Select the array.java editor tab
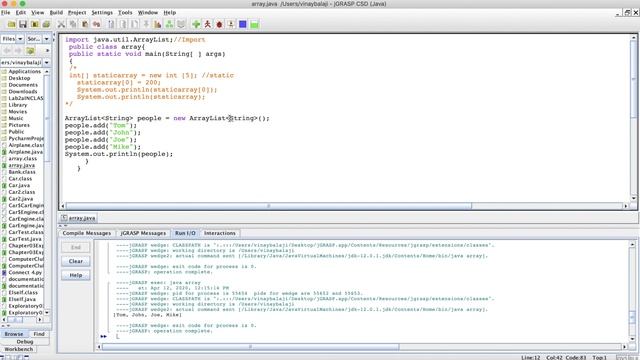The height and width of the screenshot is (360, 640). pyautogui.click(x=78, y=218)
